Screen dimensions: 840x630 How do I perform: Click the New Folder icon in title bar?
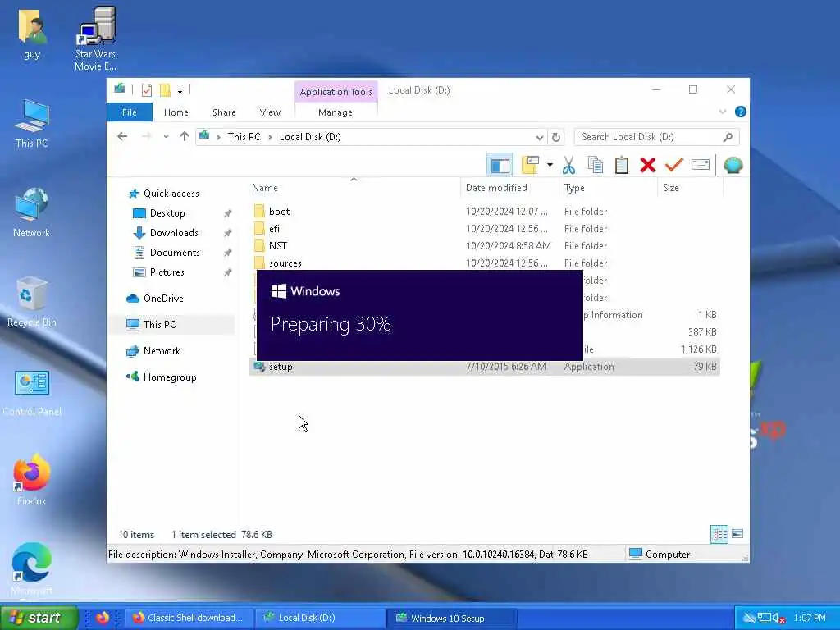[165, 90]
